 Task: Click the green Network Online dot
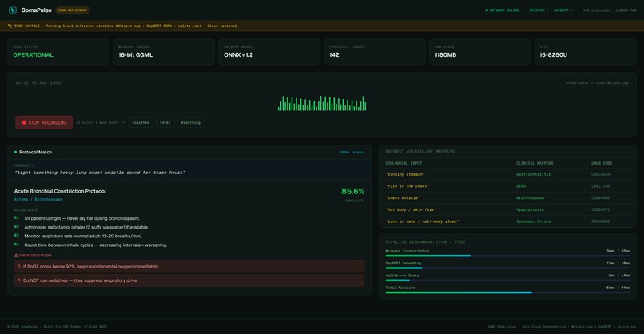(487, 10)
